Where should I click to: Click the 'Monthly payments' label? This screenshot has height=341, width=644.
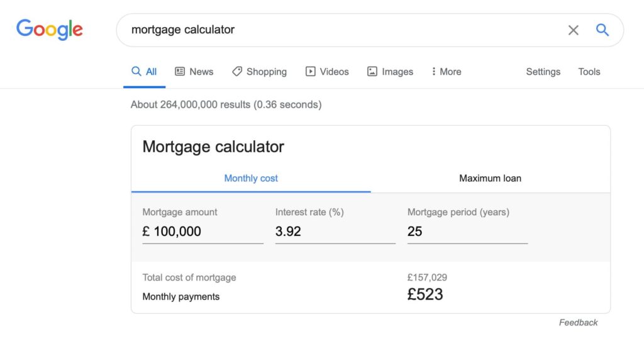[x=181, y=296]
